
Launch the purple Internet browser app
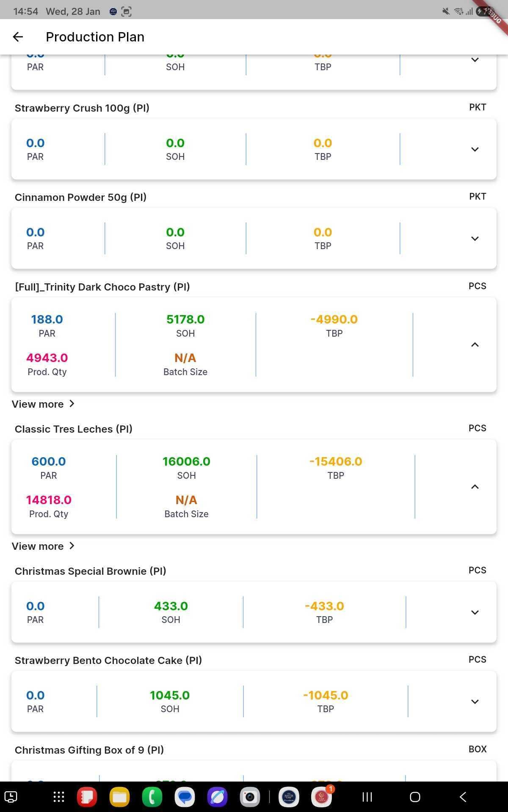[217, 797]
